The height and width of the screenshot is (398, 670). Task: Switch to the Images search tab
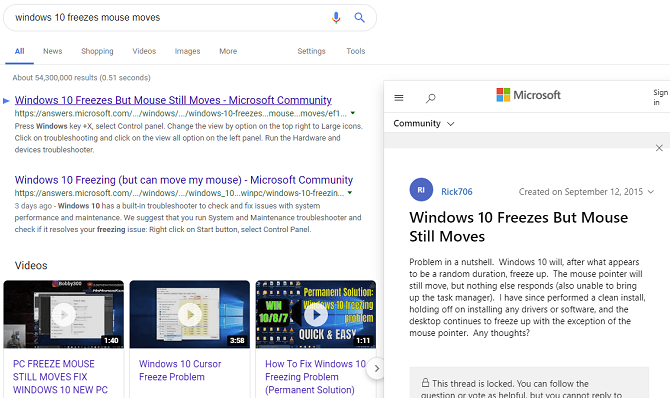click(187, 51)
